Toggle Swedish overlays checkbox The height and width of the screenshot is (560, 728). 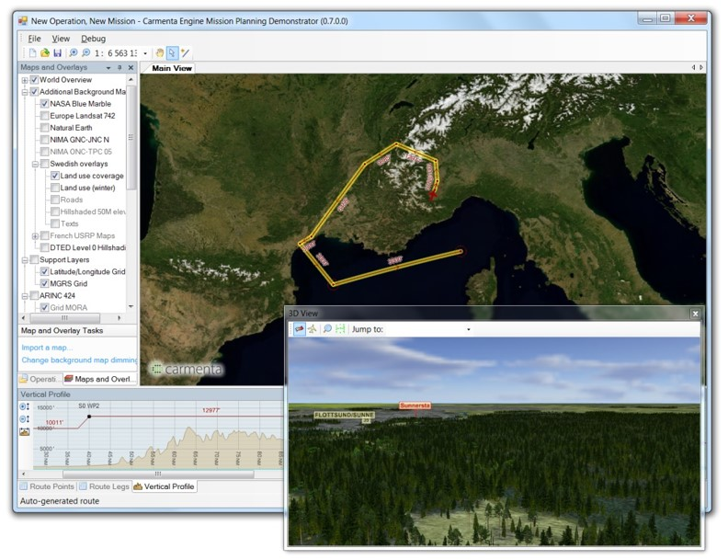44,164
